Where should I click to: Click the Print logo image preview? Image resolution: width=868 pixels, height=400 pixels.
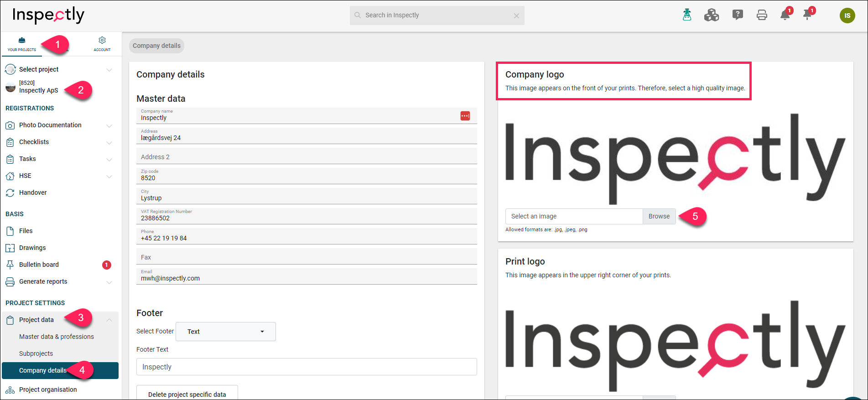pos(676,345)
